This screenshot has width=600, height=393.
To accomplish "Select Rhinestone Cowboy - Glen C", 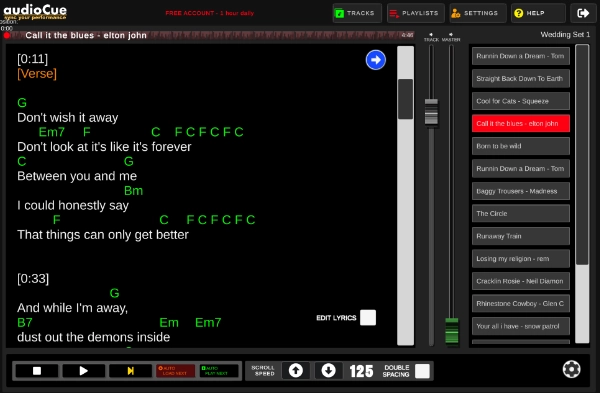I will [x=520, y=304].
